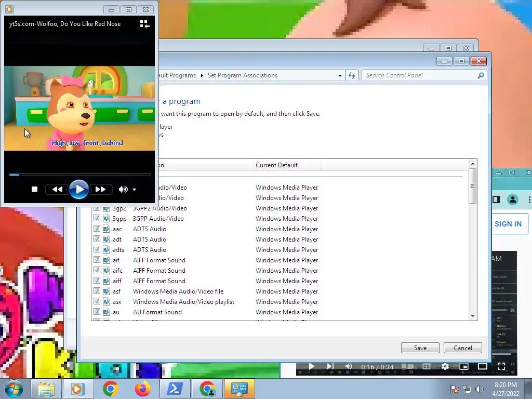Enter YouTube full screen
The height and width of the screenshot is (399, 532).
(501, 366)
